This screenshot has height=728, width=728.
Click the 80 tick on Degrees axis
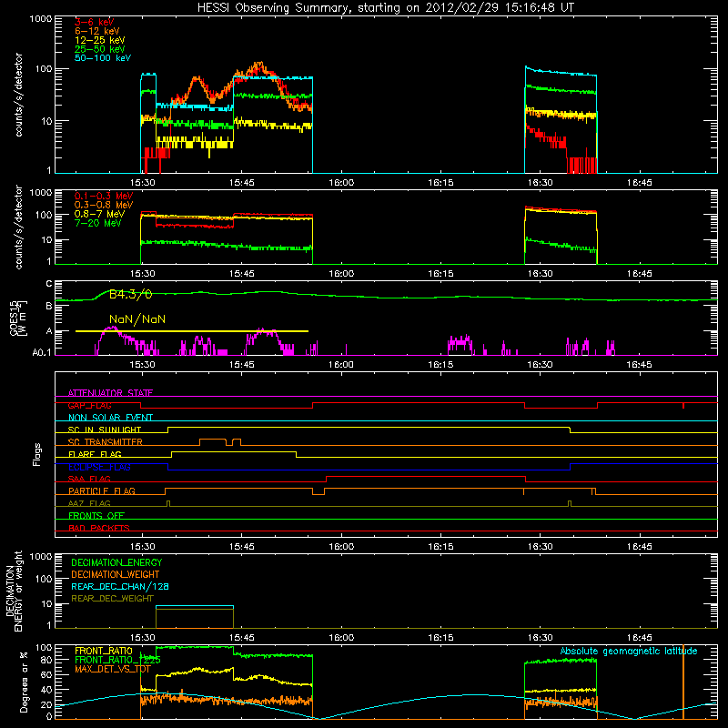[46, 660]
